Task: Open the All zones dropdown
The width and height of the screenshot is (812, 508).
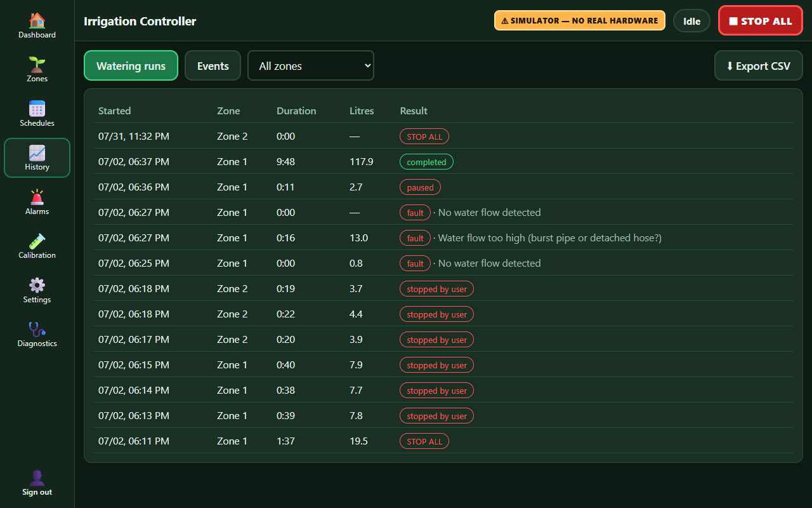Action: 311,65
